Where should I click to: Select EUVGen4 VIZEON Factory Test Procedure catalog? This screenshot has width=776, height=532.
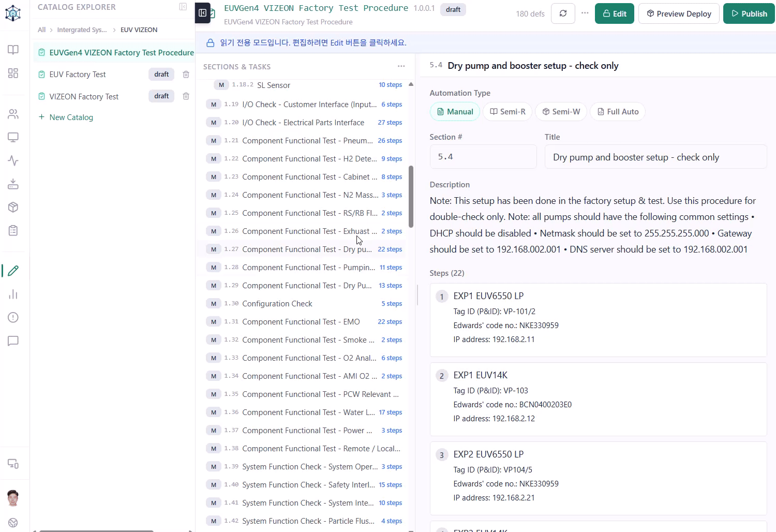click(x=114, y=53)
